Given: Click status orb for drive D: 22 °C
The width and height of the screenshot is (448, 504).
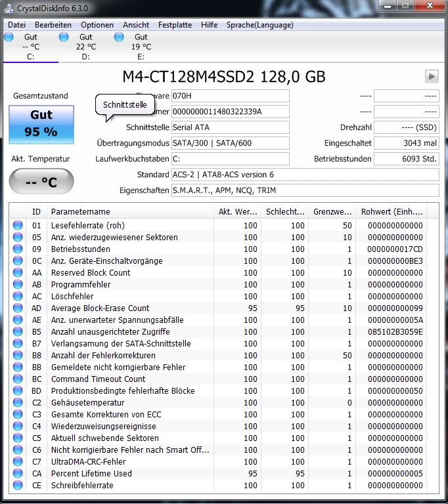Looking at the screenshot, I should pos(64,37).
